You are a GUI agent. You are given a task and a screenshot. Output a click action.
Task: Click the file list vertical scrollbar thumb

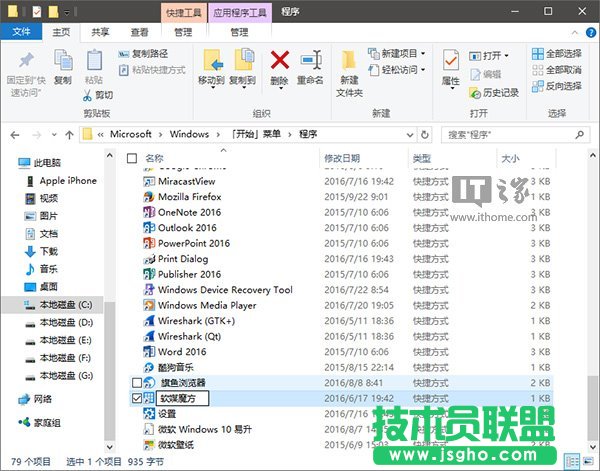(x=592, y=407)
